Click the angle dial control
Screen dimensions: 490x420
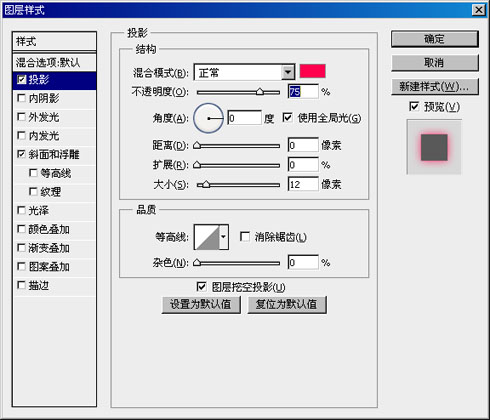[x=208, y=118]
